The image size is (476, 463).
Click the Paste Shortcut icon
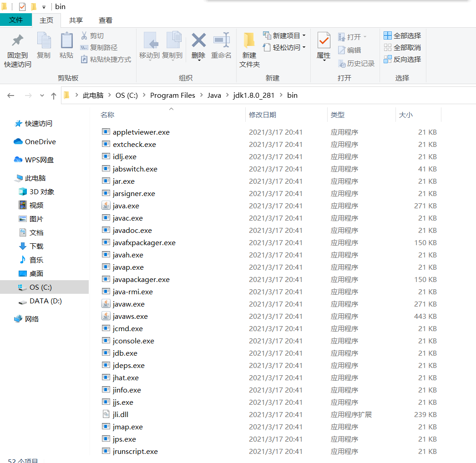click(84, 59)
